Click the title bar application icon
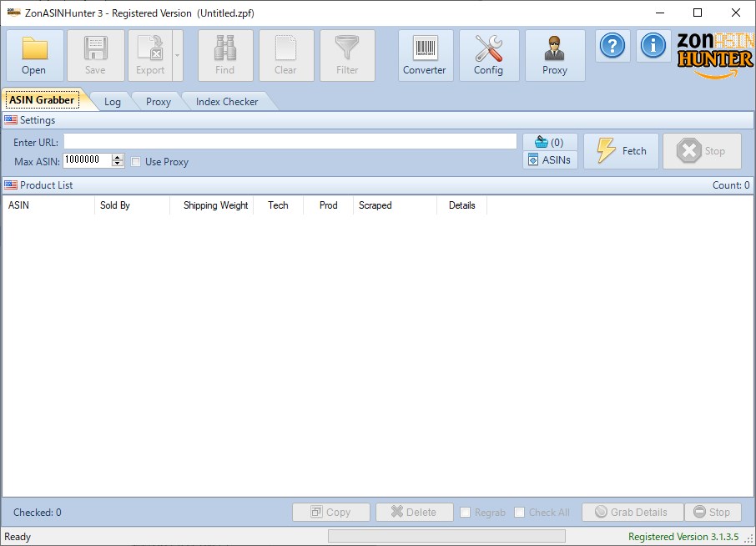This screenshot has height=546, width=756. 13,13
